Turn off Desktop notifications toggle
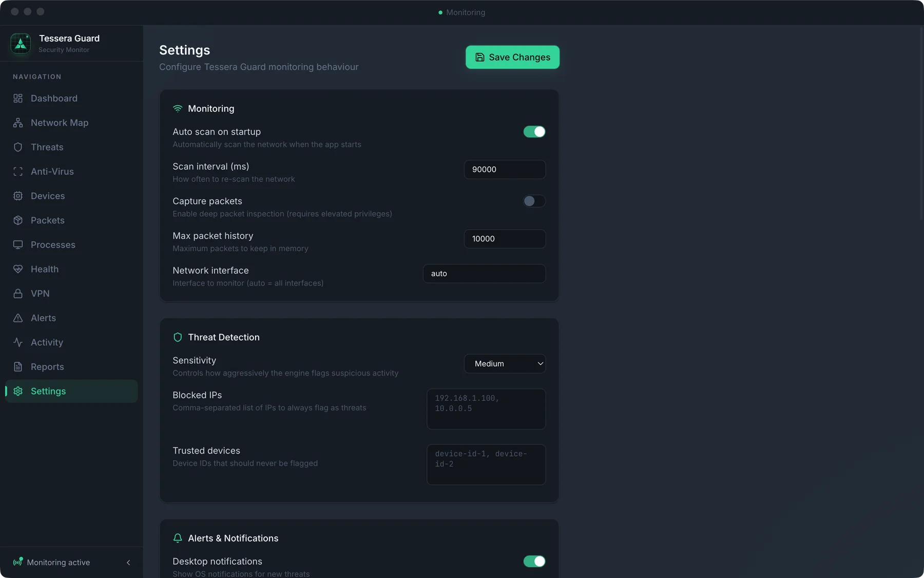Viewport: 924px width, 578px height. pyautogui.click(x=534, y=561)
